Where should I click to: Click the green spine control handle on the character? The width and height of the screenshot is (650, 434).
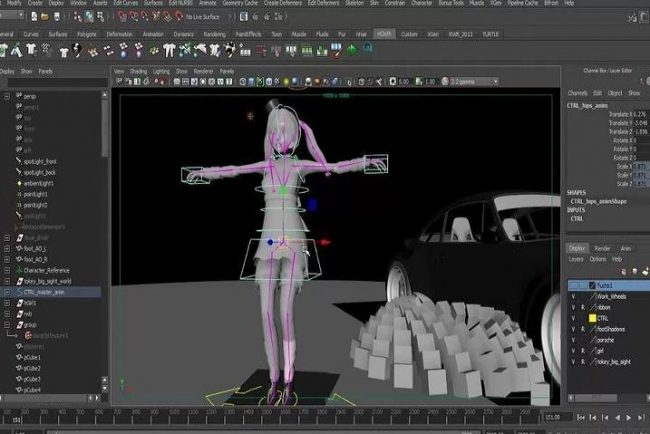point(283,191)
